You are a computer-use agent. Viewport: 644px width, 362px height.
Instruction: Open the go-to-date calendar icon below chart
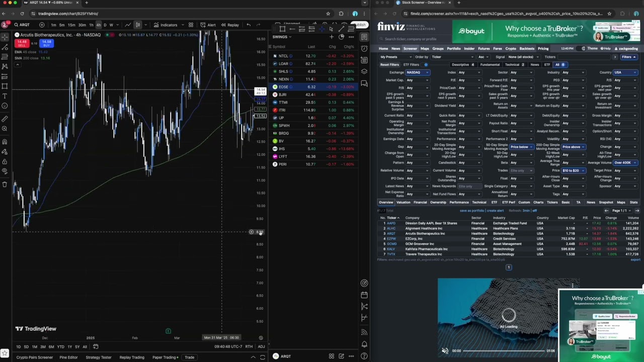tap(95, 346)
